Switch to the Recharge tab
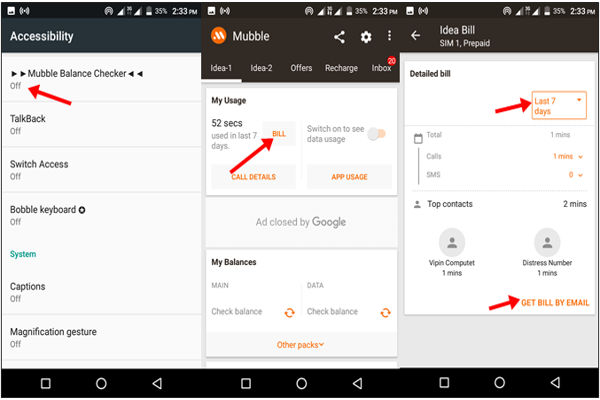Screen dimensions: 600x400 click(341, 68)
